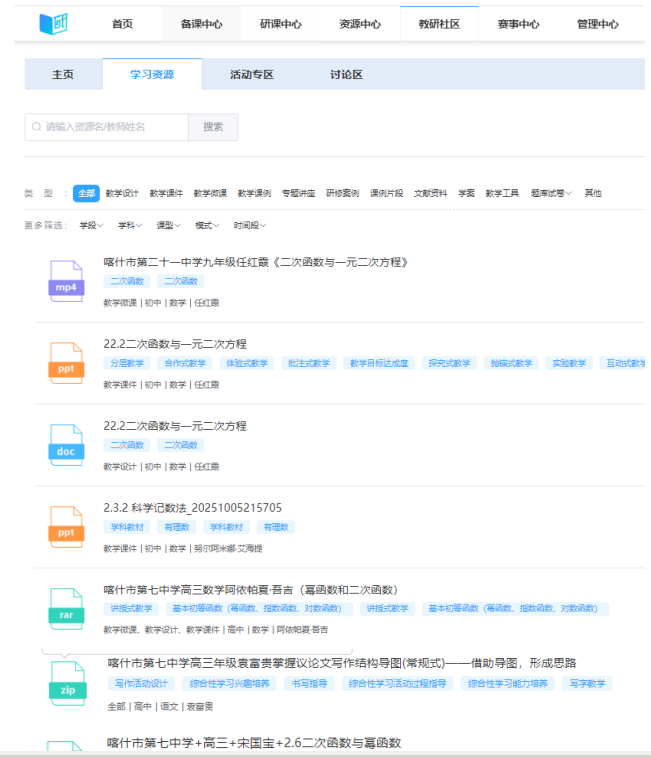This screenshot has height=758, width=651.
Task: Filter by 教学设计 type
Action: pos(122,193)
